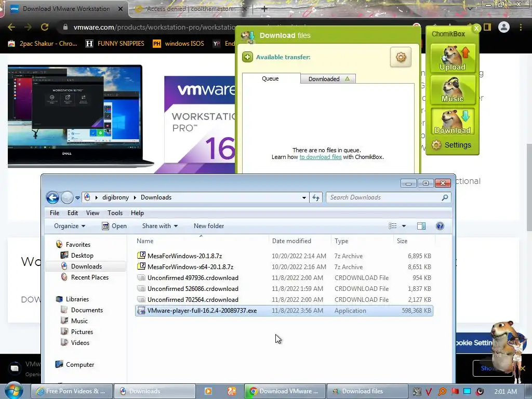Open a new Chrome tab with plus button
532x399 pixels.
(264, 9)
